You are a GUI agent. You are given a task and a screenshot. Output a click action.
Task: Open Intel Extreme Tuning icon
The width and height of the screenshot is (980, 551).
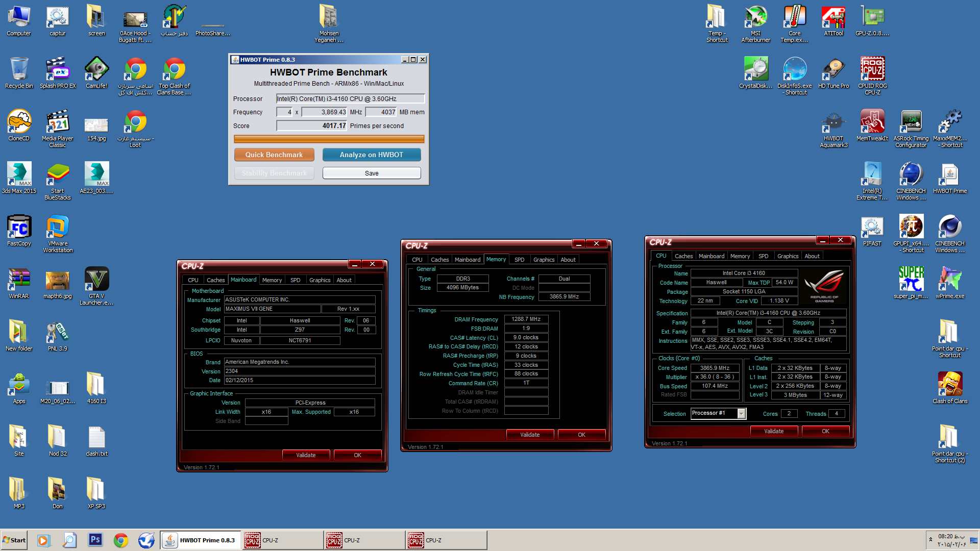click(x=872, y=181)
